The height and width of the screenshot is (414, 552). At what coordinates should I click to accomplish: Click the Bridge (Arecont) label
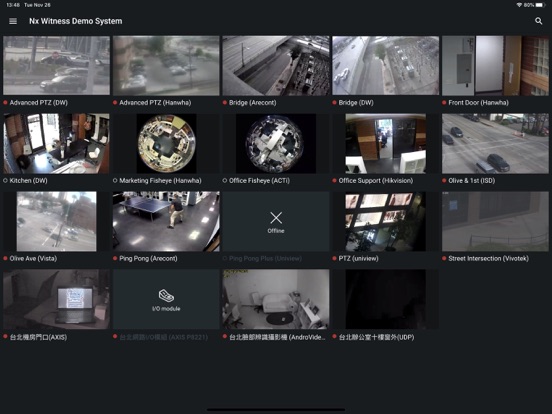pyautogui.click(x=253, y=103)
